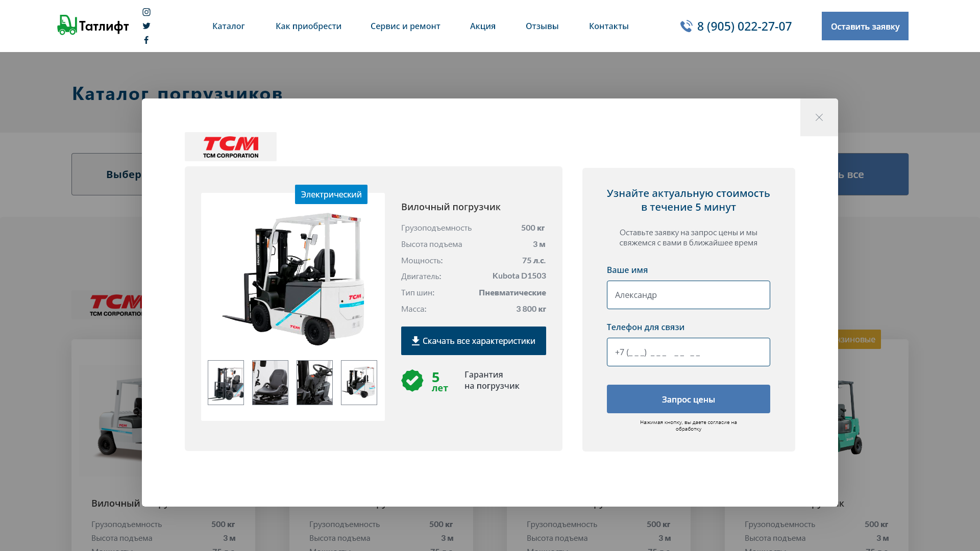Select the seat photo thumbnail
The height and width of the screenshot is (551, 980).
click(270, 383)
